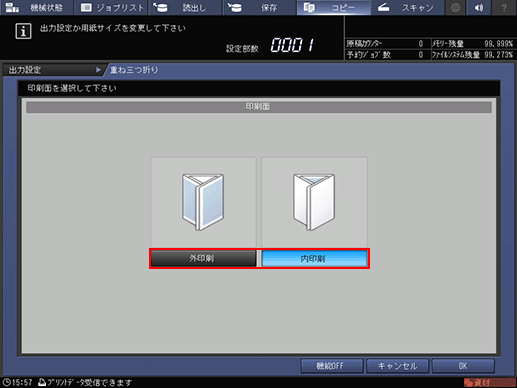Select 内印刷 inside print option
The height and width of the screenshot is (388, 517).
314,258
